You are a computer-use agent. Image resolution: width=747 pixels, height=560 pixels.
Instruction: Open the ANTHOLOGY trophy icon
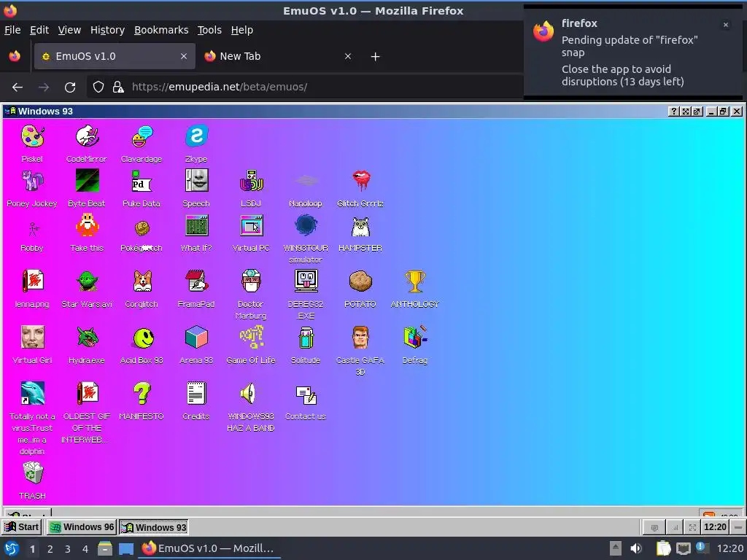415,281
